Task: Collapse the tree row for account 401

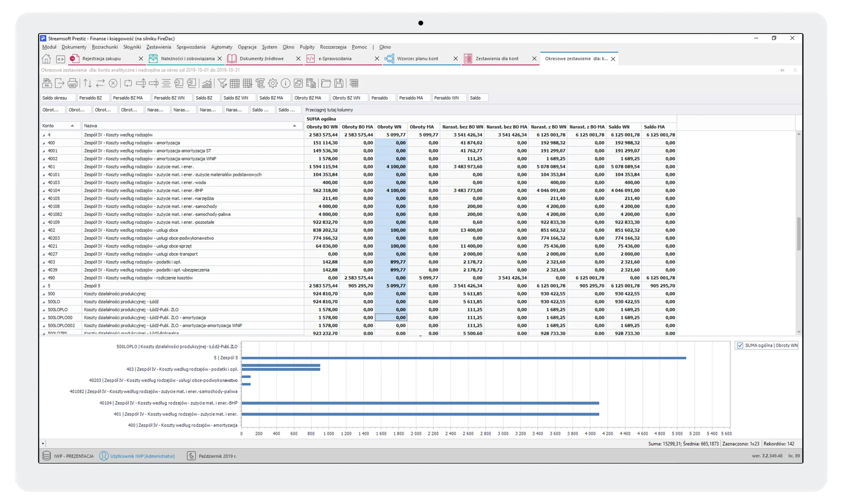Action: coord(43,167)
